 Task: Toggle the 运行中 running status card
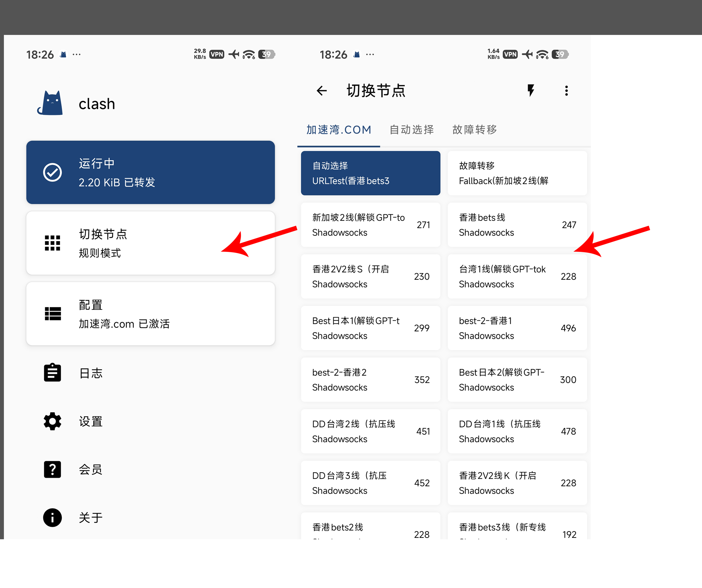pos(151,172)
